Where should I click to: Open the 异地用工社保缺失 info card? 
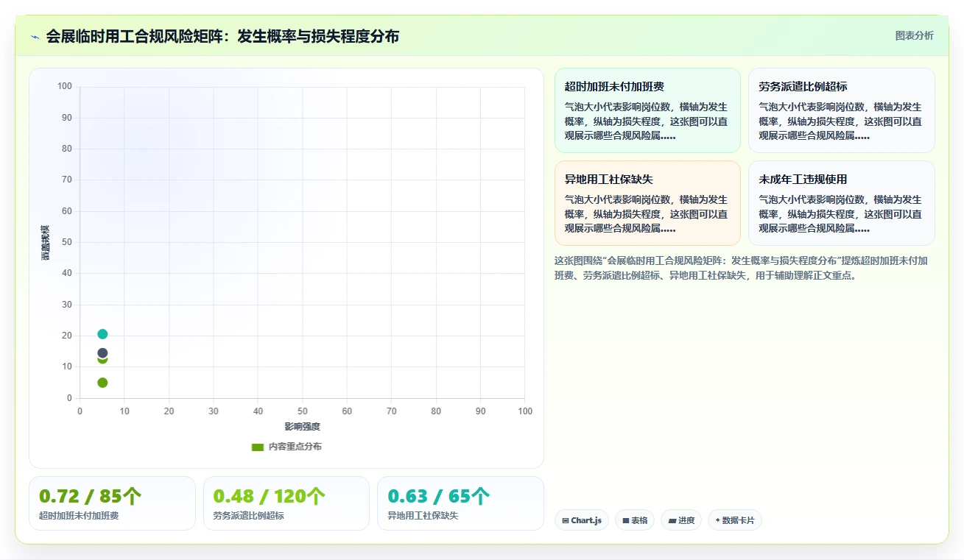tap(647, 203)
